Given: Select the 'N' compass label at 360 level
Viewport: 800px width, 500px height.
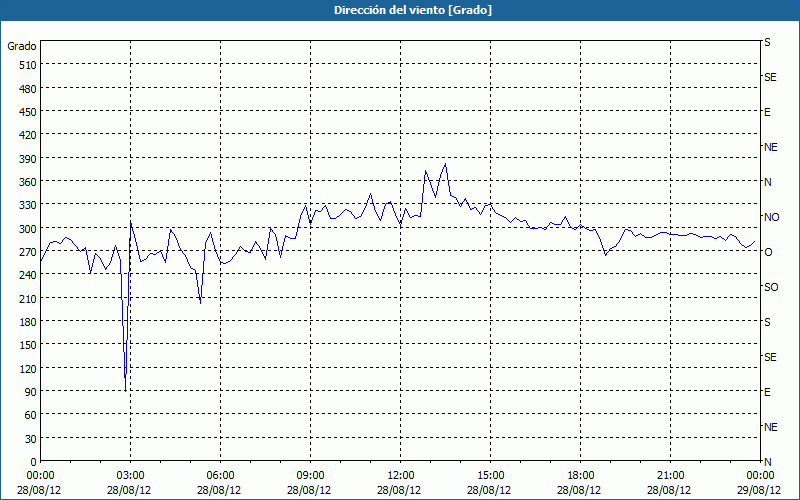Looking at the screenshot, I should 767,182.
